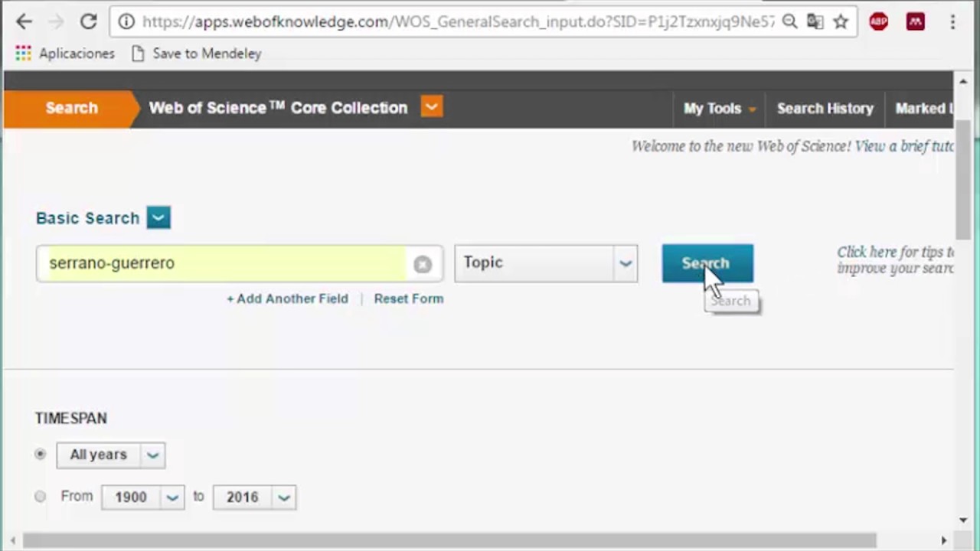Select the From year range radio button
The image size is (980, 551).
pos(41,497)
